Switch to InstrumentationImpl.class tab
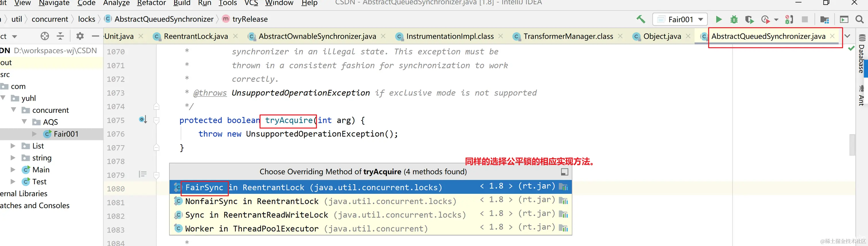The height and width of the screenshot is (246, 868). (x=449, y=36)
